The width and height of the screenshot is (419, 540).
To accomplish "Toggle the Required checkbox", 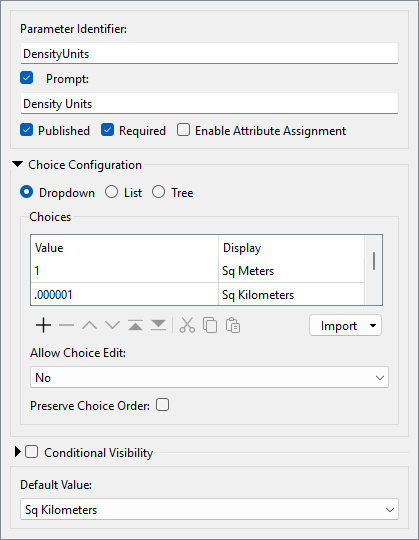I will (x=107, y=130).
